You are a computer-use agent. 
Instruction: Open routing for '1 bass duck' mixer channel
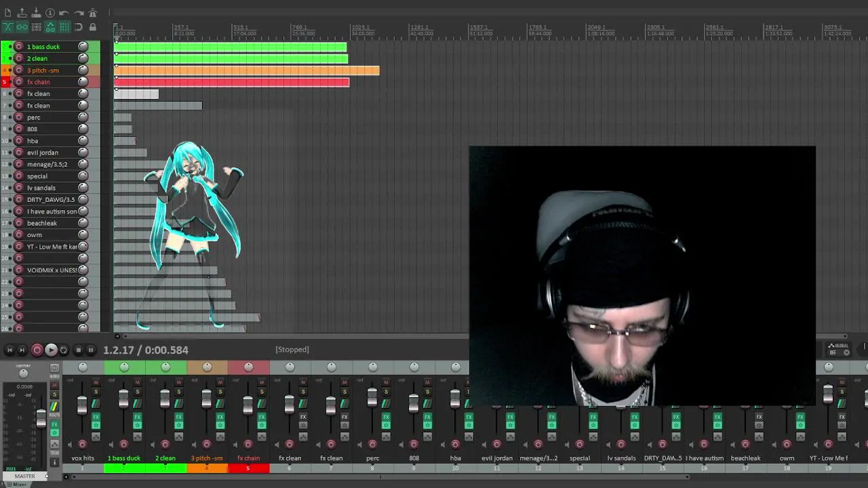(138, 404)
